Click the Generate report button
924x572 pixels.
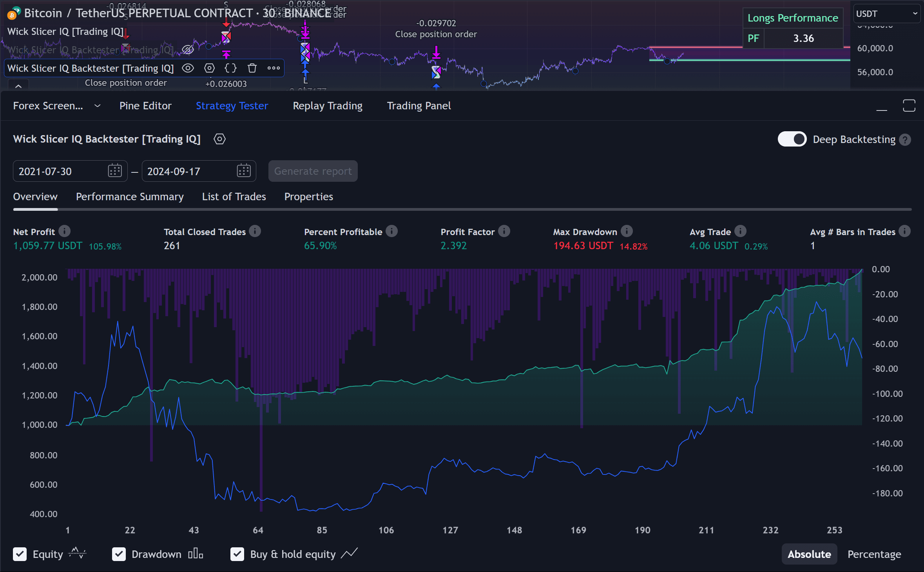point(313,171)
